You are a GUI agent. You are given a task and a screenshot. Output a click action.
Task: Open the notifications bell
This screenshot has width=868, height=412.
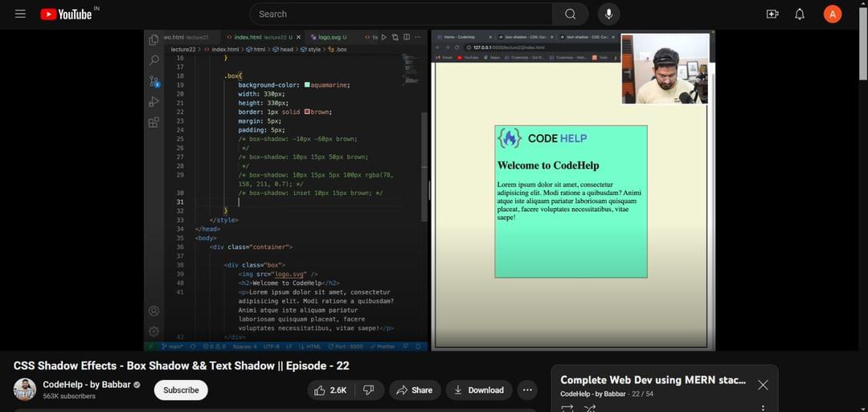pyautogui.click(x=800, y=14)
